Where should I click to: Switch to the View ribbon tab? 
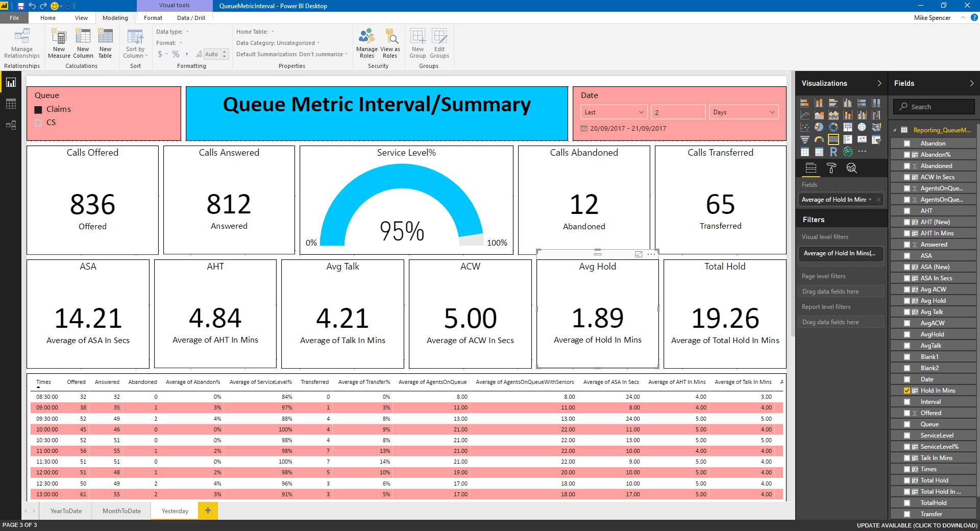pyautogui.click(x=81, y=18)
